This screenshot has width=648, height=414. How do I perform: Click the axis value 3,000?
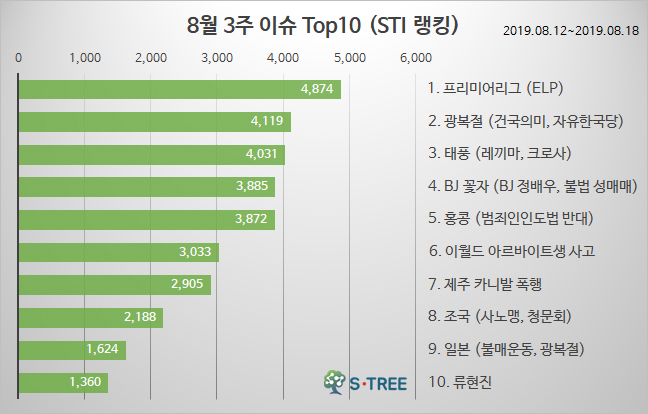pos(217,58)
